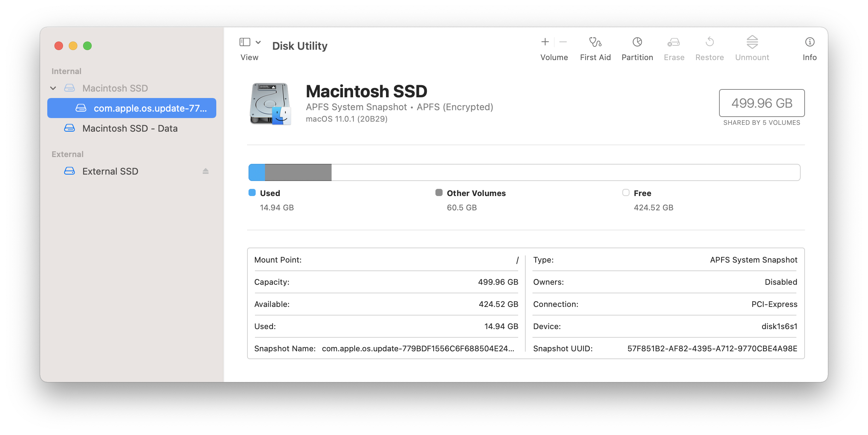
Task: Click the gray Other Volumes segment in usage bar
Action: coord(298,172)
